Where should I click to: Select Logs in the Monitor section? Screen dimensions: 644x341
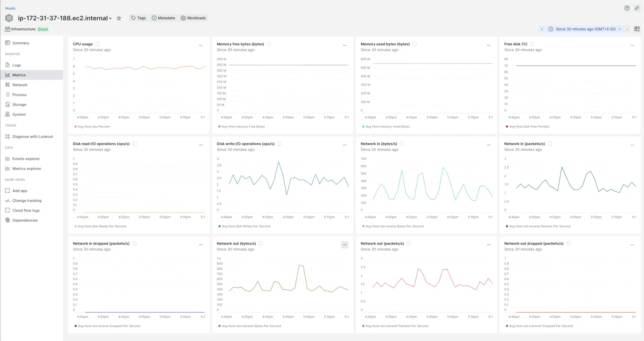point(16,65)
